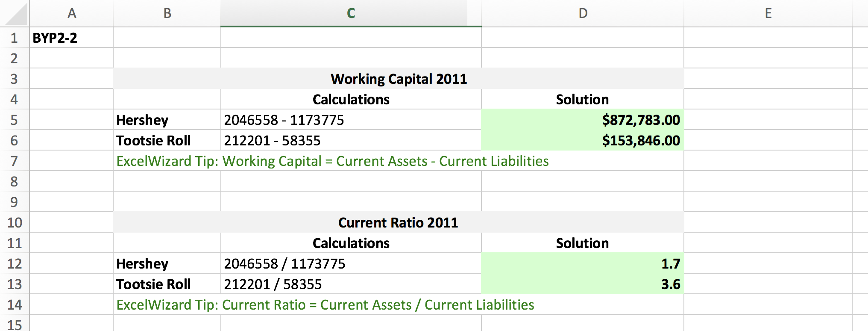Image resolution: width=868 pixels, height=331 pixels.
Task: Click the Working Capital ExcelWizard tip text
Action: (x=332, y=161)
